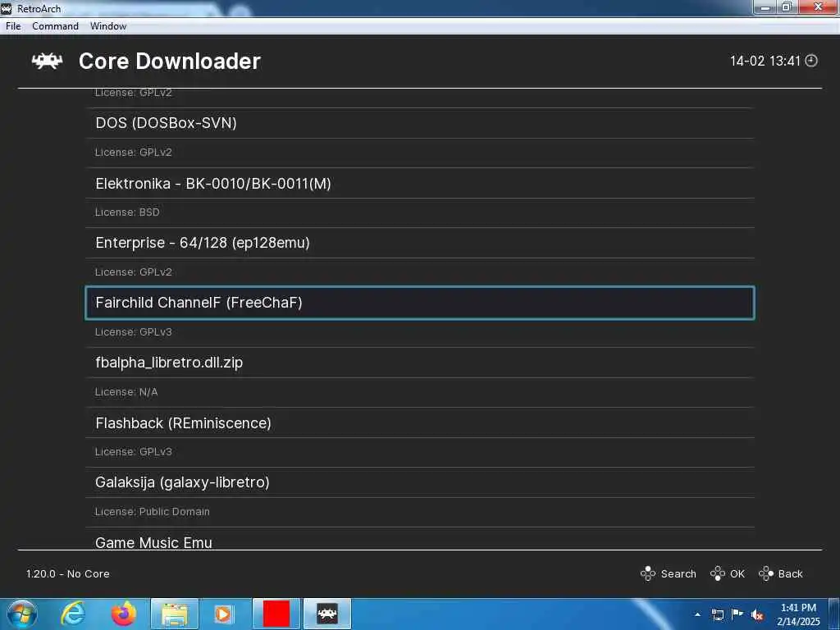Screen dimensions: 840x630
Task: Click the OK gamepad hint icon
Action: [717, 573]
